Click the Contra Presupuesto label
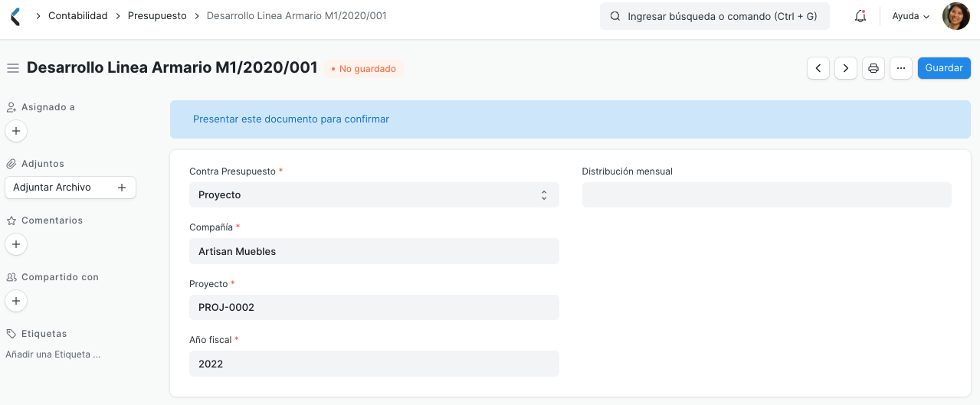The width and height of the screenshot is (980, 405). tap(232, 171)
